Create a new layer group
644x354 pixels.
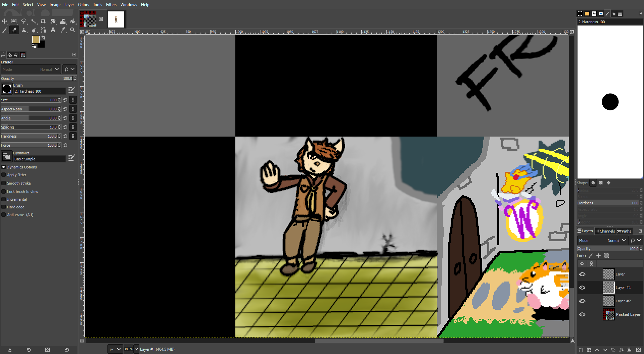pyautogui.click(x=589, y=350)
